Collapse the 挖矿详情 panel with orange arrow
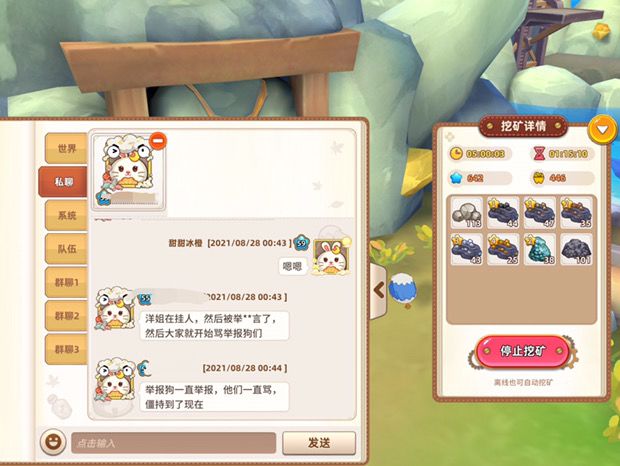The image size is (620, 466). click(x=602, y=129)
